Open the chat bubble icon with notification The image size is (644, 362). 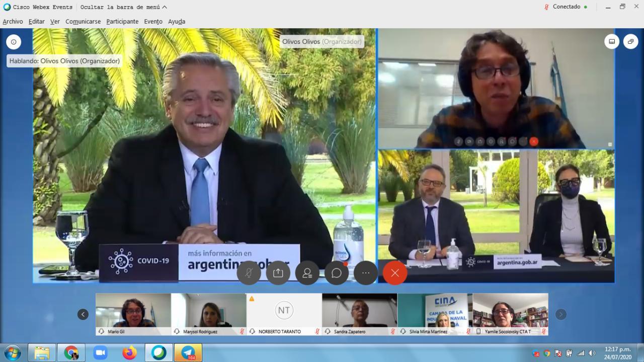click(336, 273)
